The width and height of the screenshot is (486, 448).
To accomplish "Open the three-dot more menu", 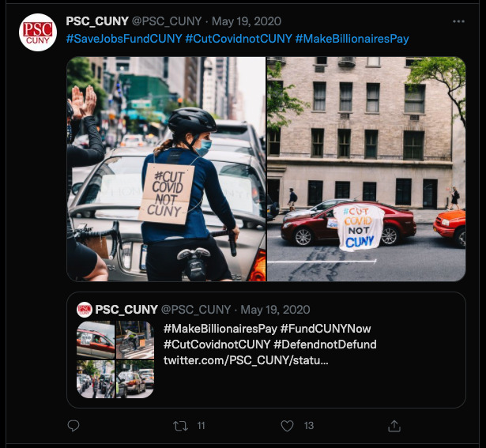I will pyautogui.click(x=458, y=21).
